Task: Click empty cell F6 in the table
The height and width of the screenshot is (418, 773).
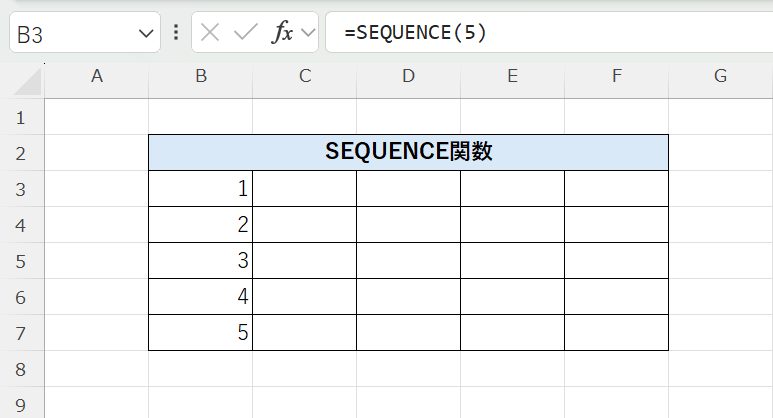Action: (616, 297)
